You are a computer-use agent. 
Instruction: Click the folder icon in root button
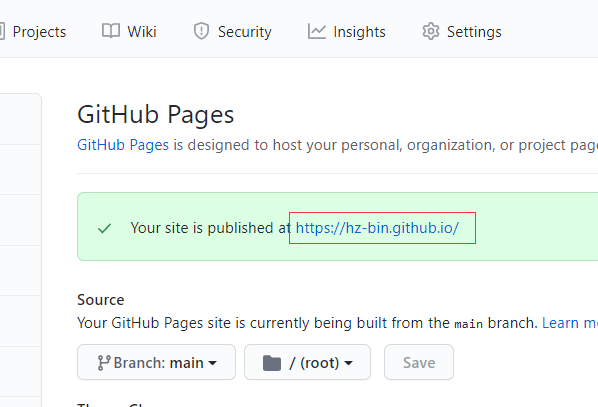click(x=272, y=363)
